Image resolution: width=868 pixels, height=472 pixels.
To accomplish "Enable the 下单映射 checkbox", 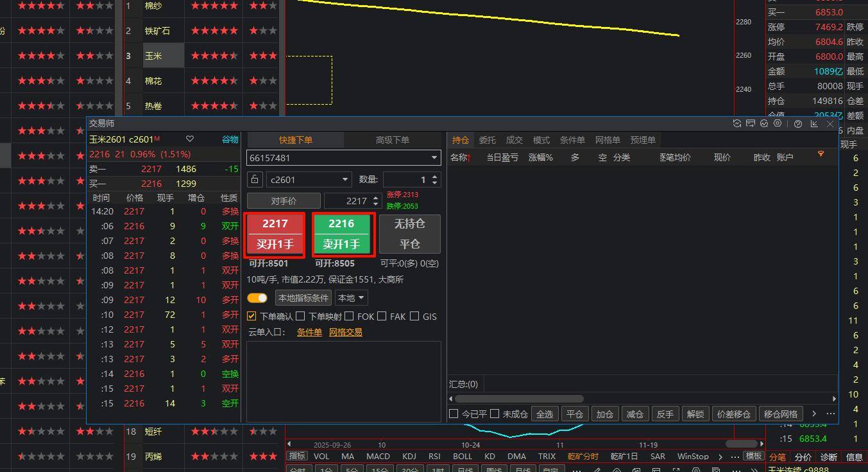I will [300, 317].
